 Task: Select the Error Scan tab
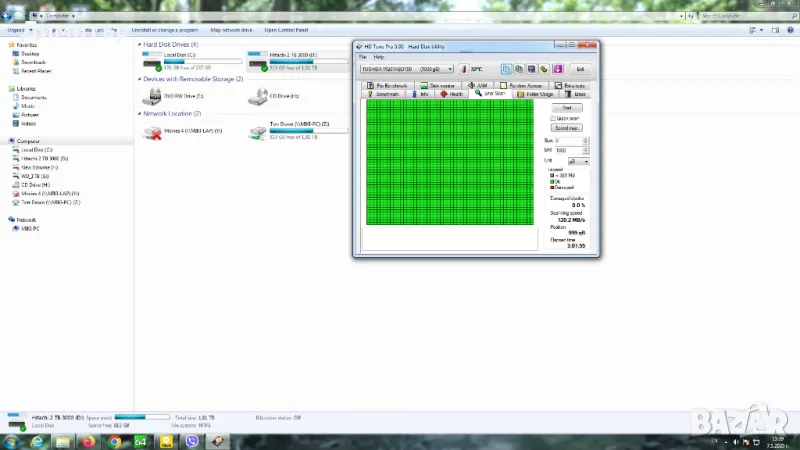tap(490, 93)
